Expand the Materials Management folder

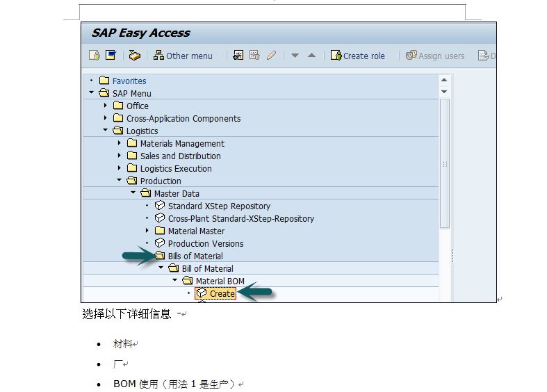(120, 143)
